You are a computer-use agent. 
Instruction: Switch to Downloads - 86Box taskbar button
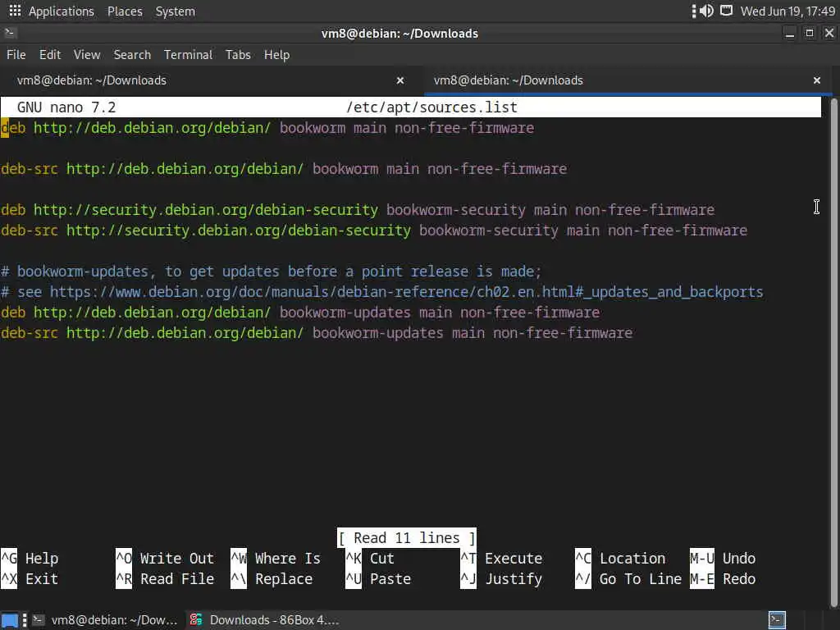[265, 620]
